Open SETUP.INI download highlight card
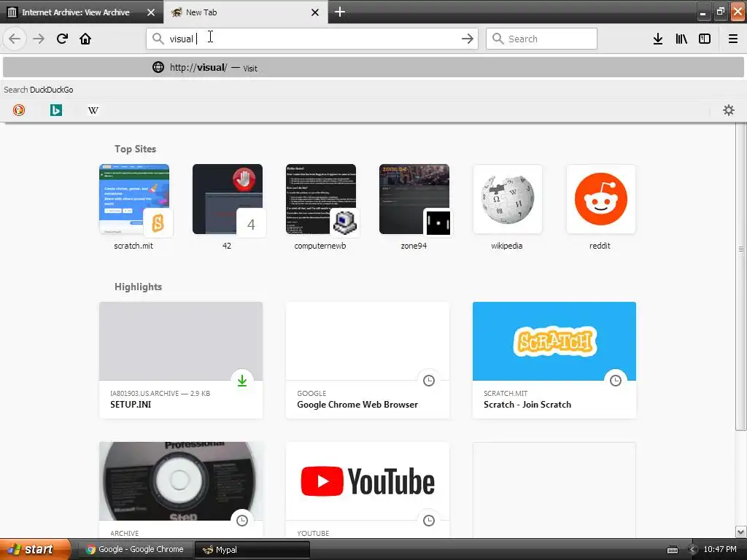 pos(181,360)
